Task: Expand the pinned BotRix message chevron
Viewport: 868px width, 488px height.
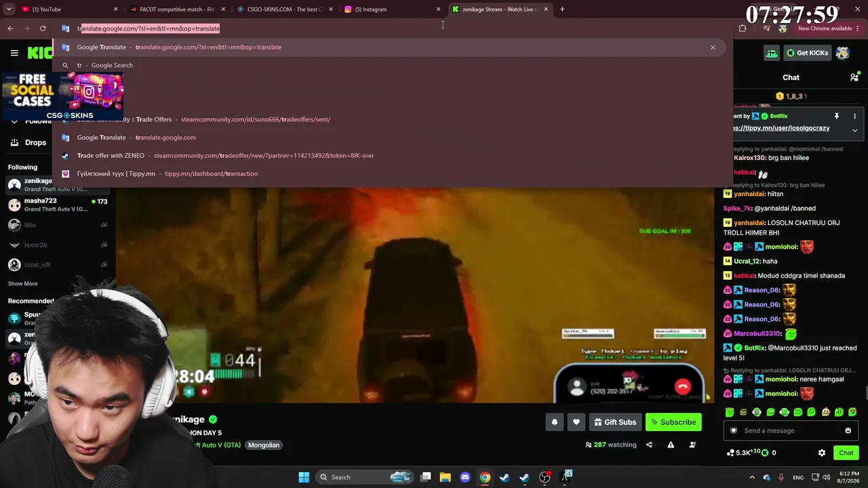Action: tap(854, 130)
